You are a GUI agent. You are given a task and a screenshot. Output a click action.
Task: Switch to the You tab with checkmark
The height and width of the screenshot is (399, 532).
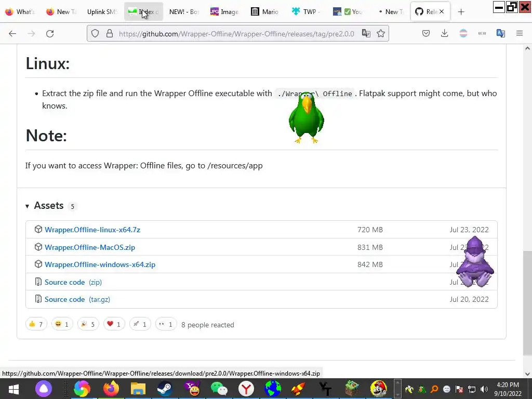[x=348, y=11]
